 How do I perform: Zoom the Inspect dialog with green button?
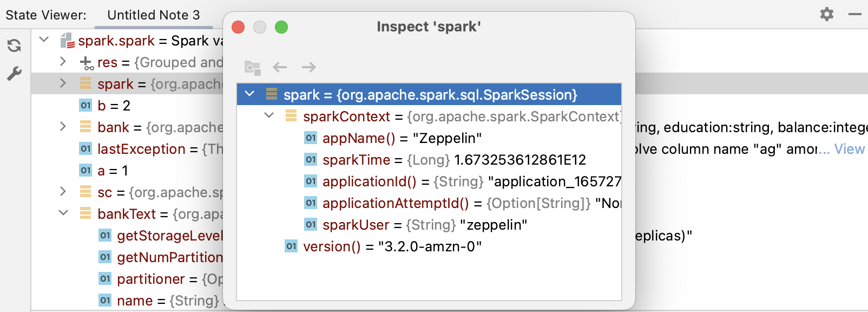pos(281,27)
